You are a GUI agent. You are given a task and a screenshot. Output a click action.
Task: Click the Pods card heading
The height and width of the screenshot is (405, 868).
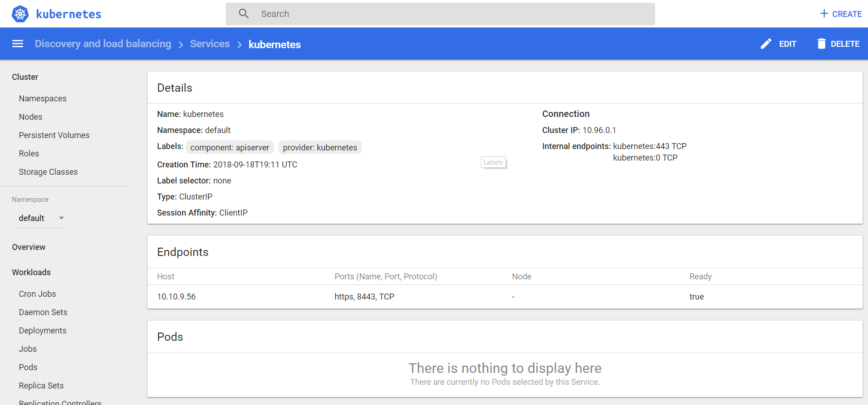point(170,337)
